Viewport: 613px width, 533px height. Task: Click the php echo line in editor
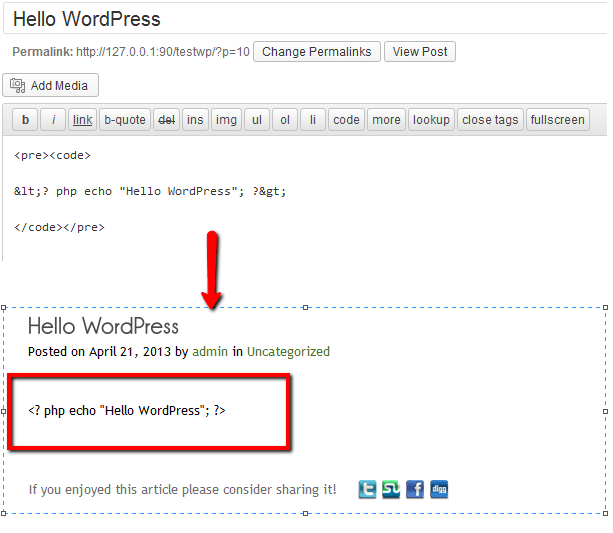coord(150,192)
